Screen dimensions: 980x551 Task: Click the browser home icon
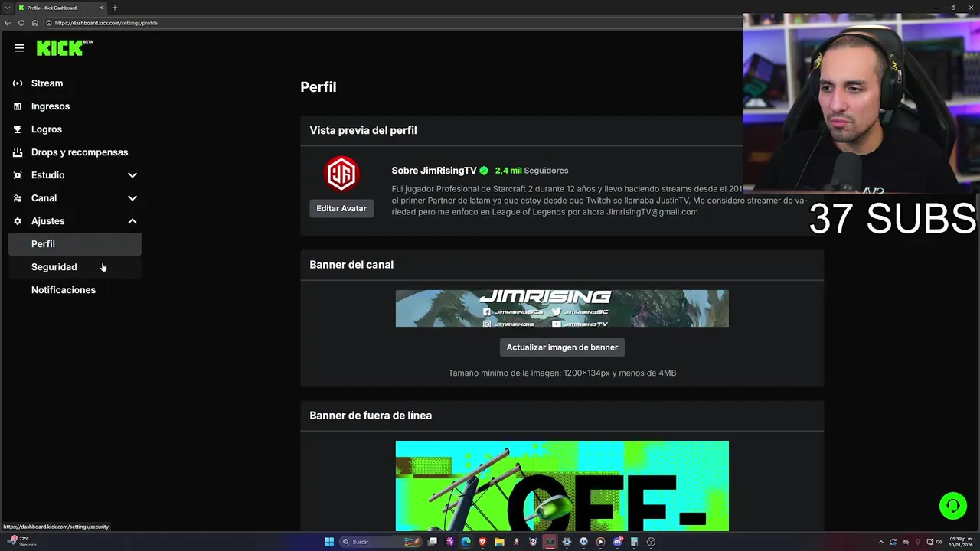click(x=34, y=23)
